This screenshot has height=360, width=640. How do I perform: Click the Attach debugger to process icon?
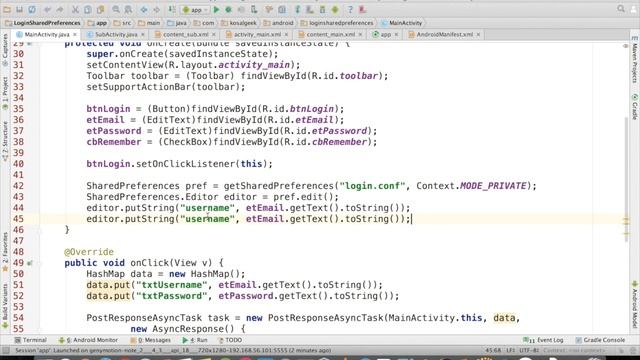[254, 9]
